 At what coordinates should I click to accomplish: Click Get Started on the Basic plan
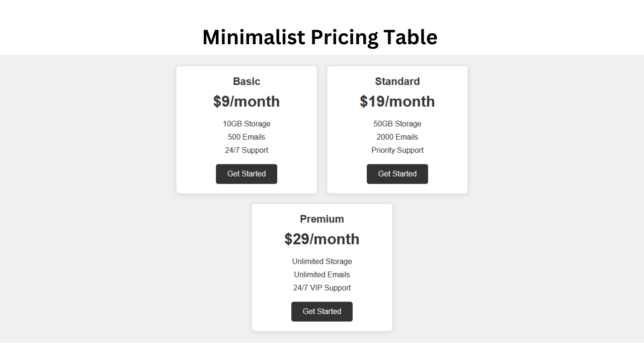[x=247, y=174]
